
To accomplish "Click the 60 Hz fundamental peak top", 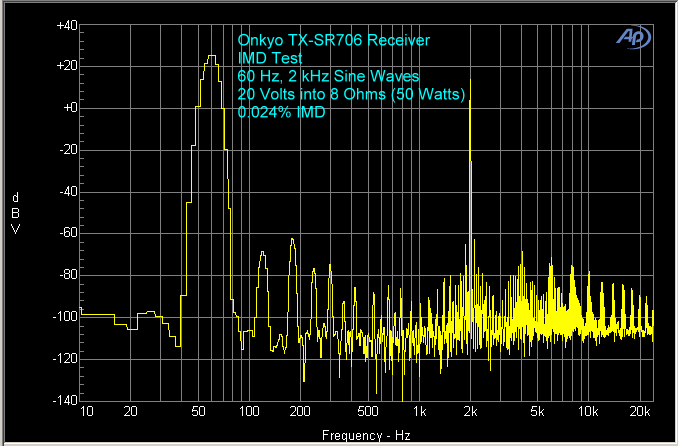I will (x=211, y=56).
